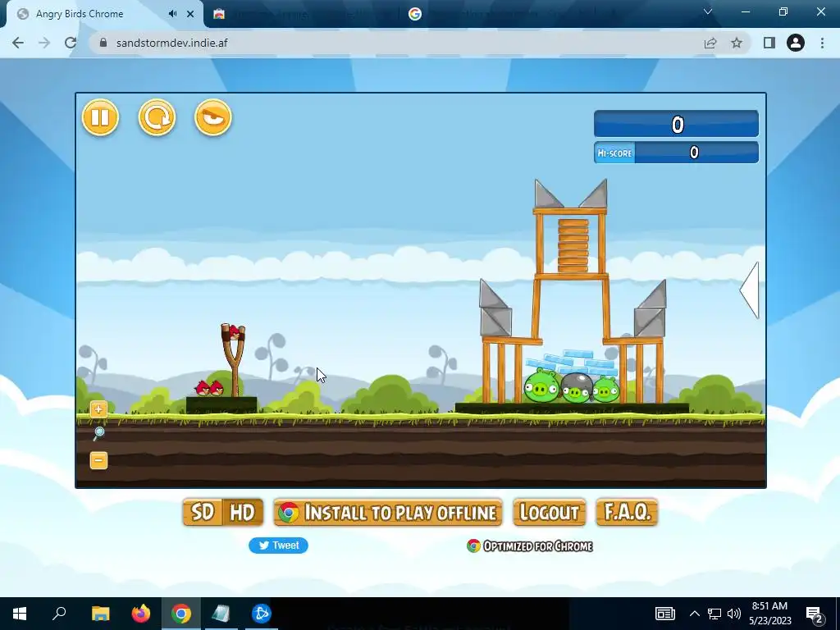840x630 pixels.
Task: Open File Explorer from the taskbar
Action: [100, 614]
